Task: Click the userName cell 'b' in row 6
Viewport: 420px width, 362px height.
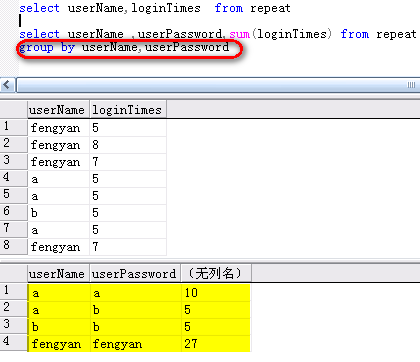Action: 58,213
